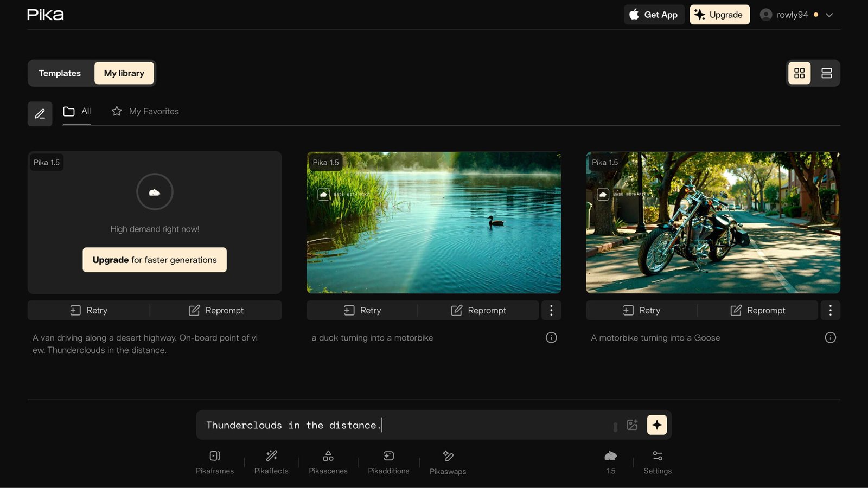The image size is (868, 488).
Task: Click the pencil edit icon beside All folder
Action: [40, 114]
